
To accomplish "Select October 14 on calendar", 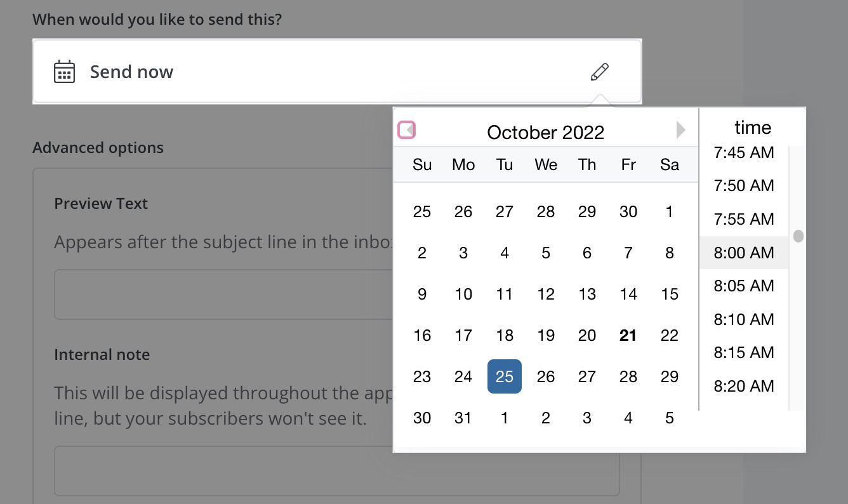I will pos(628,295).
